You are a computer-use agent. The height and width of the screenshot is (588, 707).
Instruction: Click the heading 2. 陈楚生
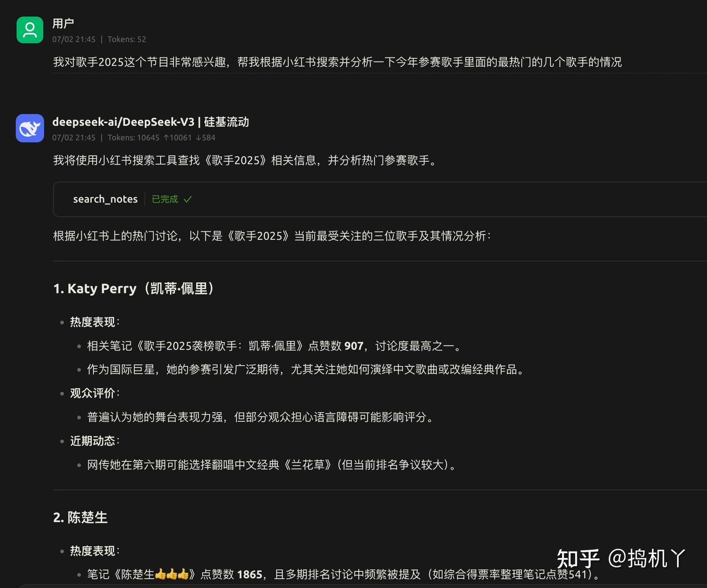tap(80, 518)
